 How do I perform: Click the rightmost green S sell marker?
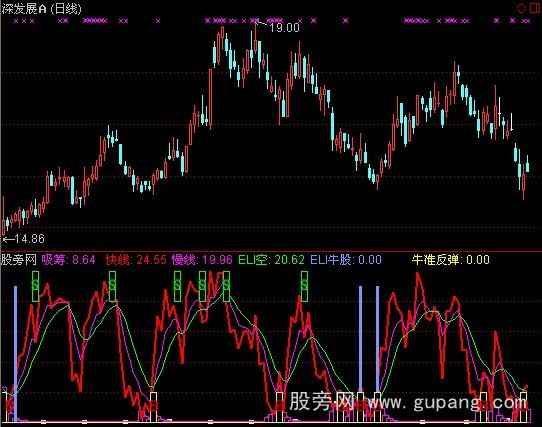[304, 286]
